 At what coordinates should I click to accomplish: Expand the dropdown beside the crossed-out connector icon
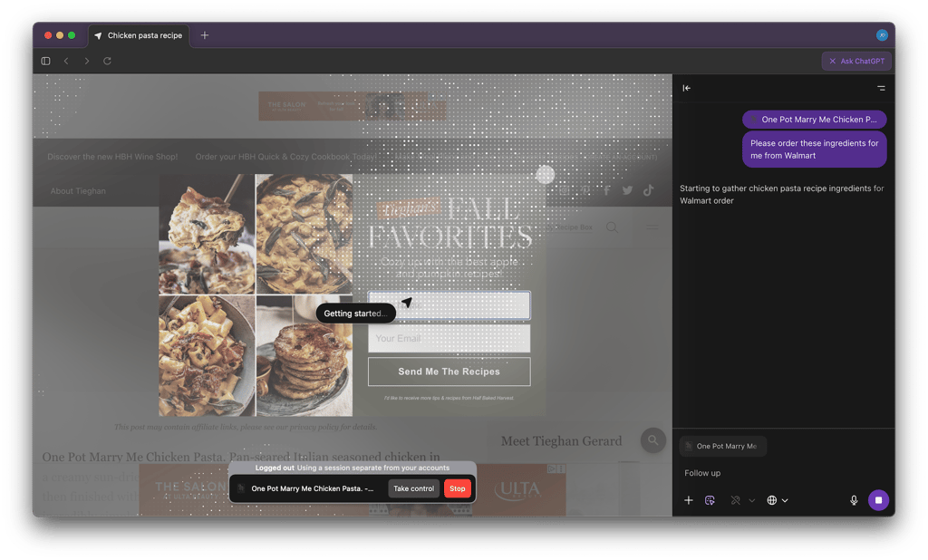pos(751,501)
